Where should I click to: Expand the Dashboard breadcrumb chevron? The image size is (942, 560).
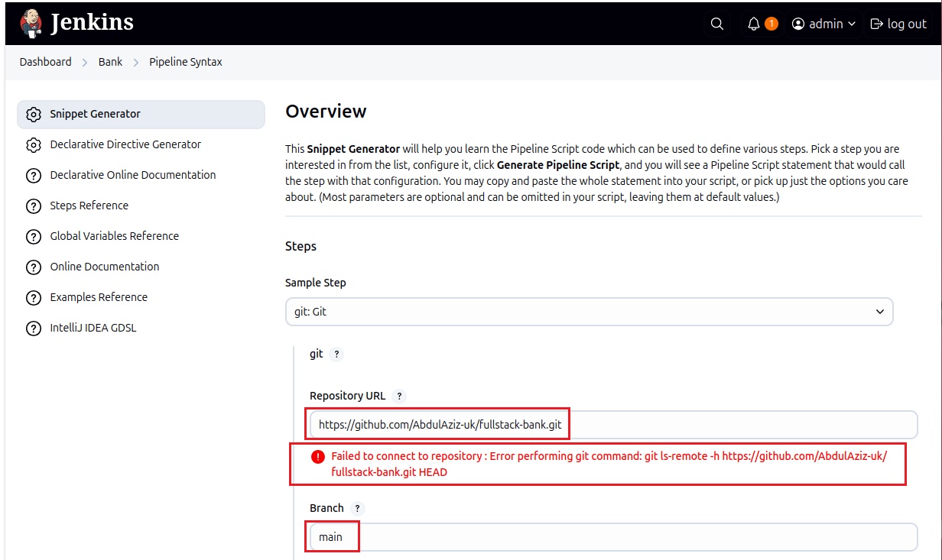pos(85,62)
